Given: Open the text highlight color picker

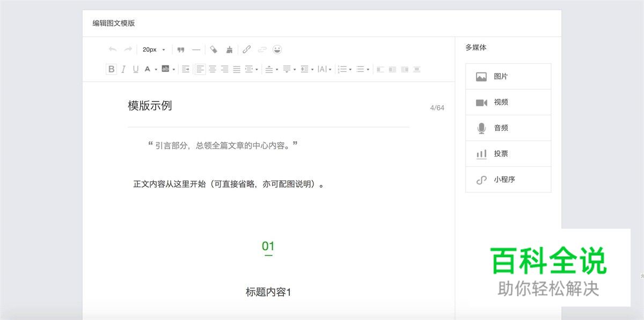Looking at the screenshot, I should tap(173, 69).
